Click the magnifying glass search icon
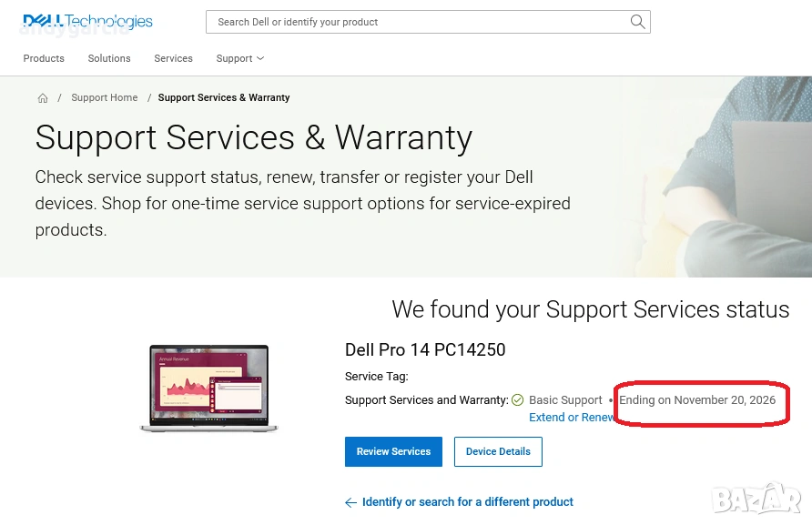812x525 pixels. click(x=637, y=22)
